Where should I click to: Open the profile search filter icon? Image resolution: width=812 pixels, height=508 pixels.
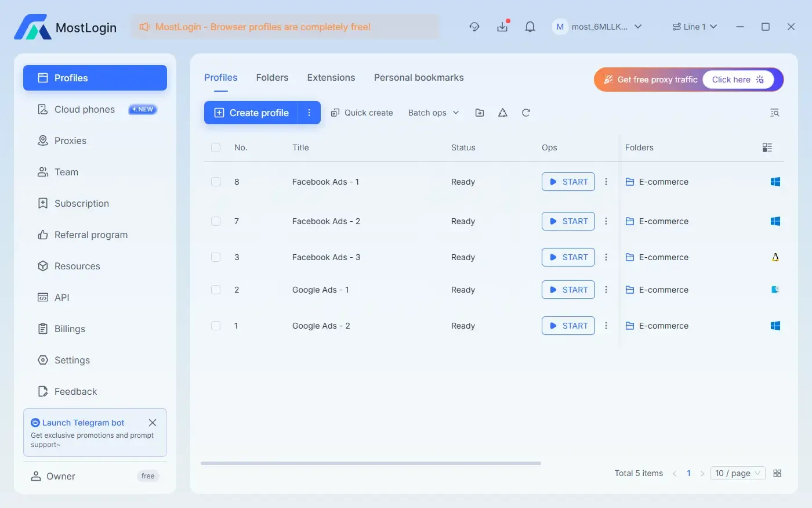coord(774,112)
